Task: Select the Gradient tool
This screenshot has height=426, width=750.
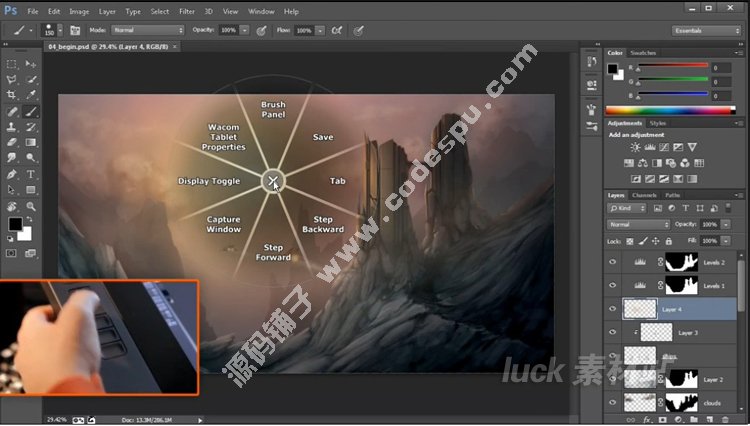Action: (31, 142)
